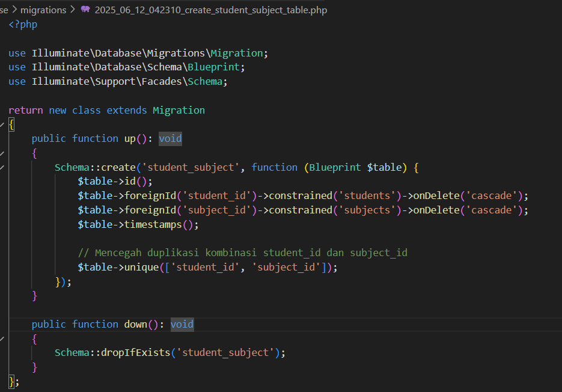Click foreignId on the subject_id line

(x=150, y=210)
